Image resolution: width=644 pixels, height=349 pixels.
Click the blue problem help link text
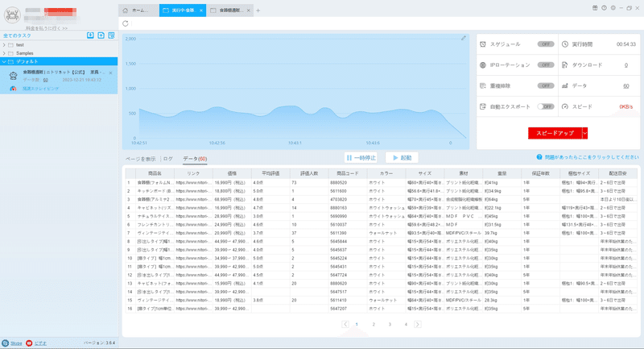point(592,157)
